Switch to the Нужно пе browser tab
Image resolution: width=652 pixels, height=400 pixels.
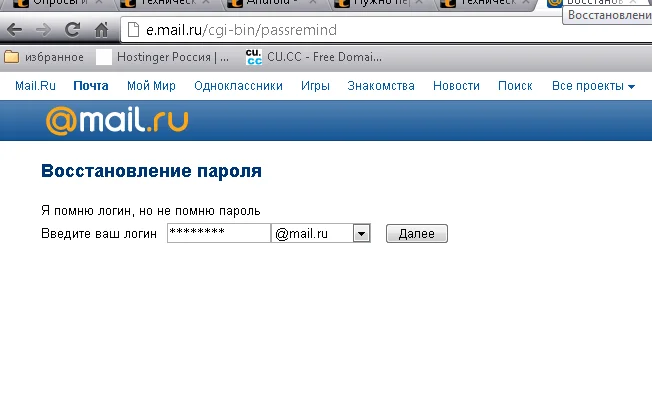pos(380,3)
